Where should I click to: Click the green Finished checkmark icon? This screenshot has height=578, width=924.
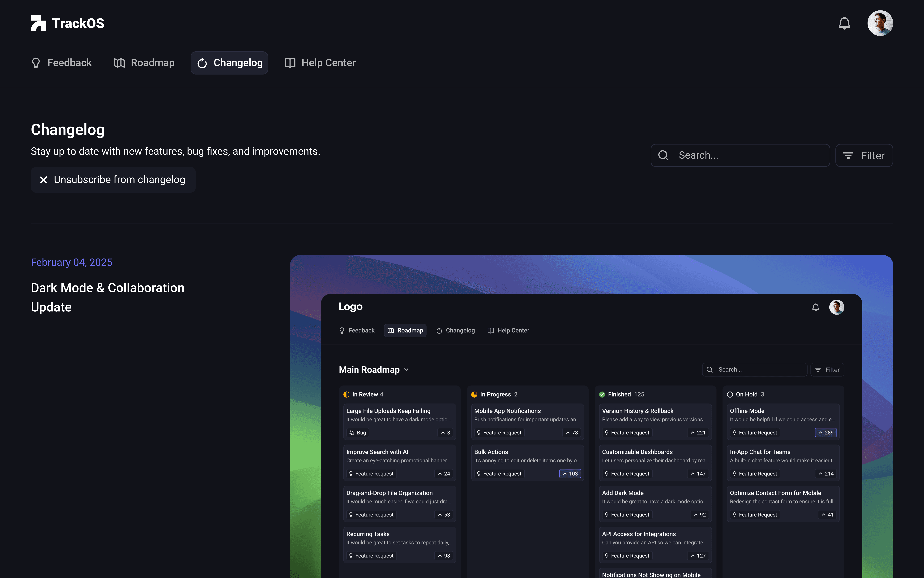602,394
